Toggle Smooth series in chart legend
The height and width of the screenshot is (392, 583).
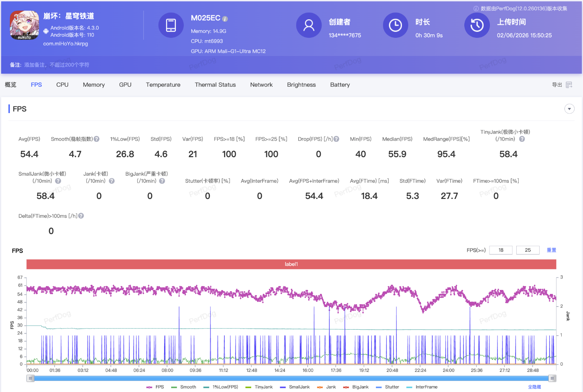click(x=183, y=387)
